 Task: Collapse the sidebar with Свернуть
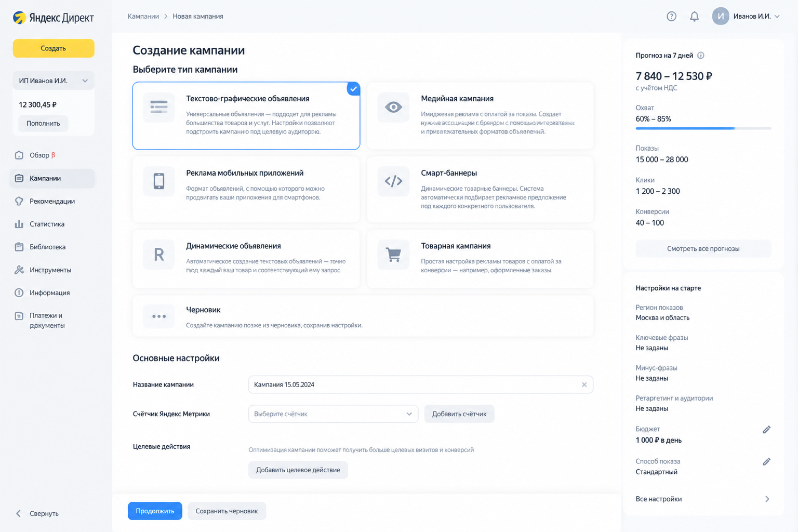pyautogui.click(x=37, y=513)
